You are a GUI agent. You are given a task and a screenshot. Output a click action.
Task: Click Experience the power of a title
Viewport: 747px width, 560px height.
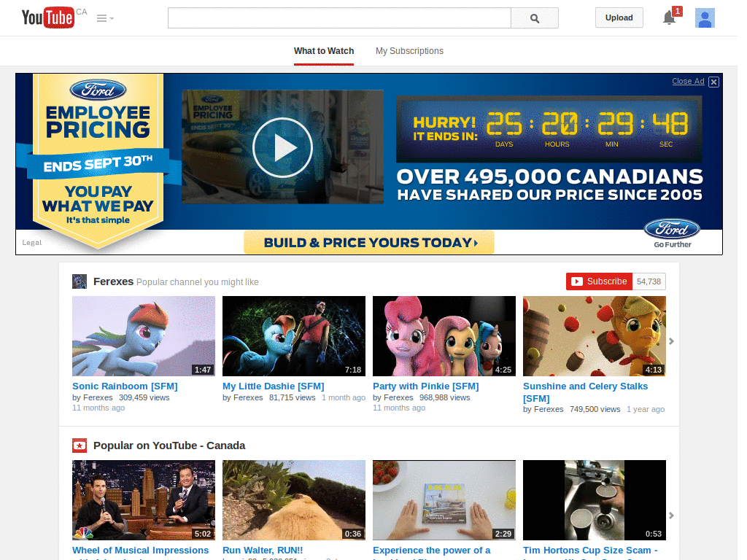(432, 551)
